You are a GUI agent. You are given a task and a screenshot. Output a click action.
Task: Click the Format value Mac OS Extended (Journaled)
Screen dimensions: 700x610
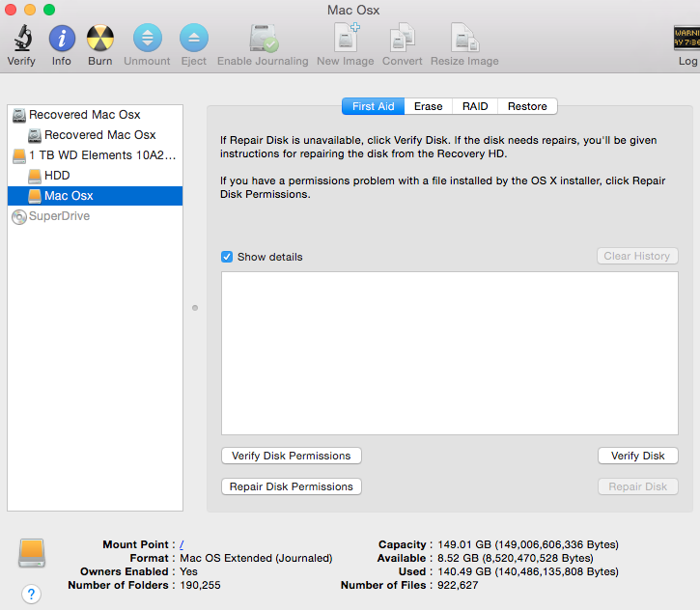point(256,558)
